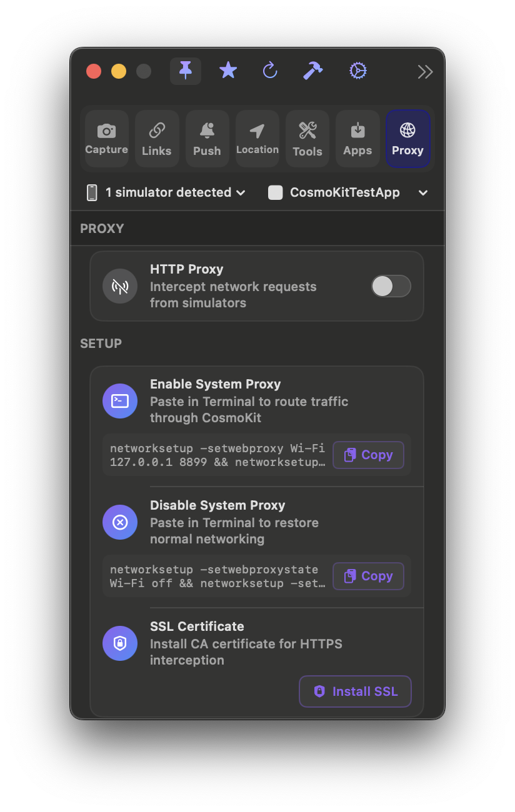The height and width of the screenshot is (812, 515).
Task: Open favorites via the star icon
Action: point(228,71)
